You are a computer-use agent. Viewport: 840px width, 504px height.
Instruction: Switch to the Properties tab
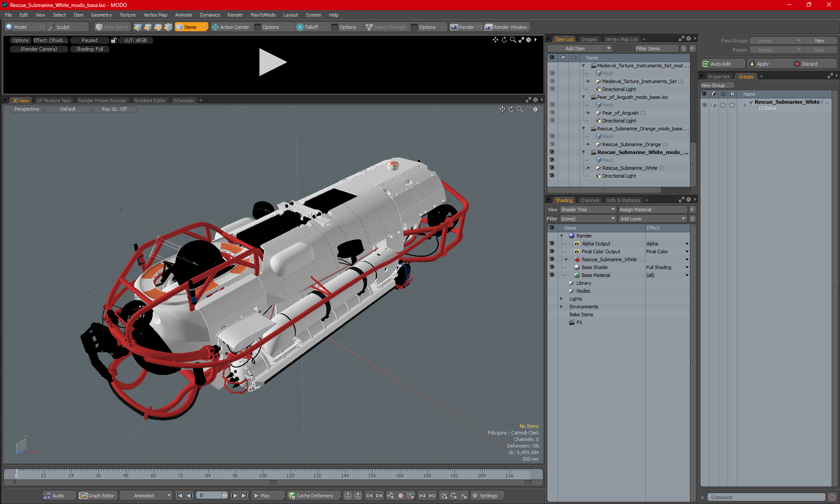(x=719, y=77)
